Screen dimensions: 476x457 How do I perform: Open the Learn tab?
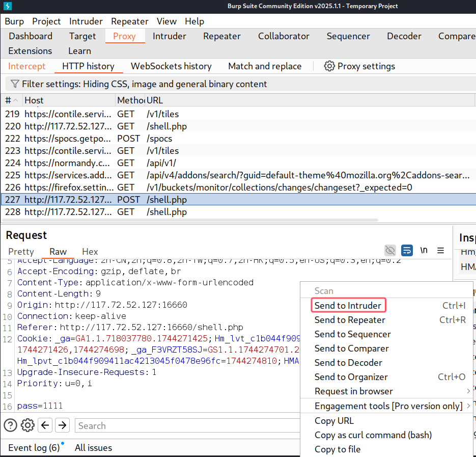coord(79,51)
